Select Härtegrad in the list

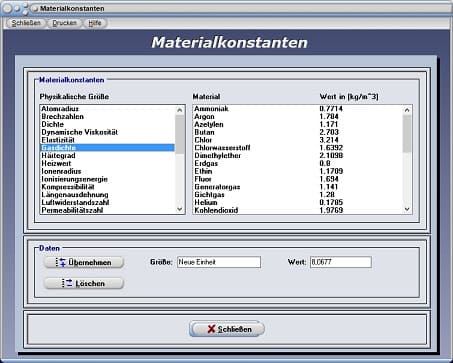107,156
